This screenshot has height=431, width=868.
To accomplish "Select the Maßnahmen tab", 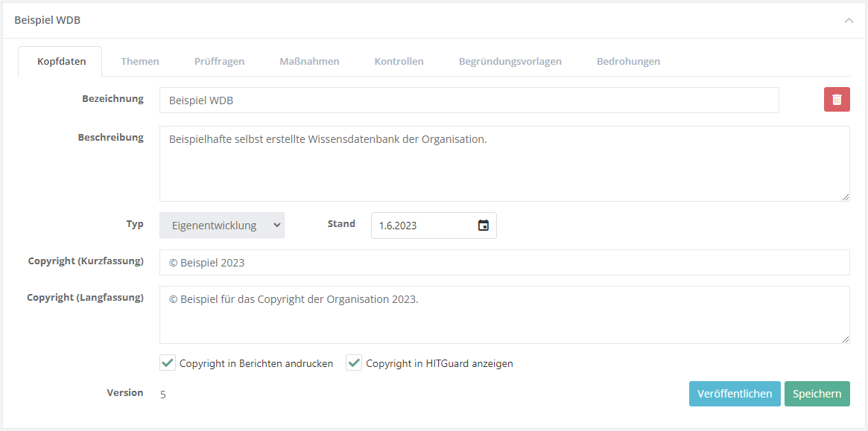I will click(309, 61).
